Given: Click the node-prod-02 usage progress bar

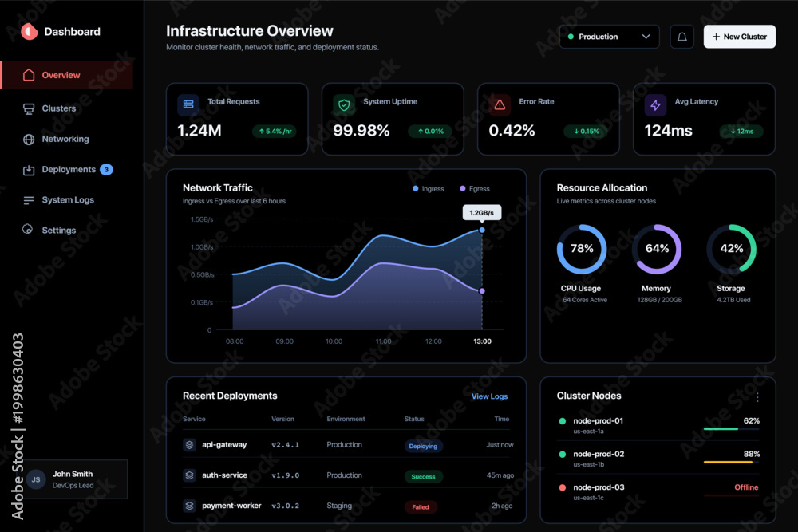Looking at the screenshot, I should [x=731, y=462].
